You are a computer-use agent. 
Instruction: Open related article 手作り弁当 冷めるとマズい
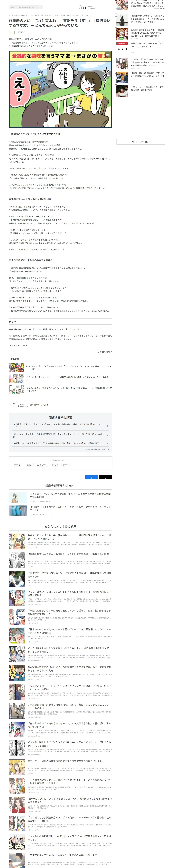tap(60, 426)
